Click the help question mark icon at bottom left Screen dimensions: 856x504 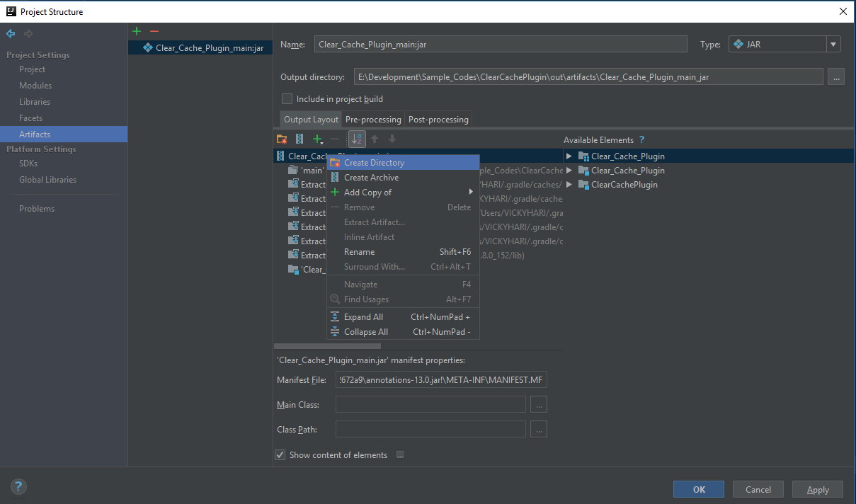tap(18, 486)
